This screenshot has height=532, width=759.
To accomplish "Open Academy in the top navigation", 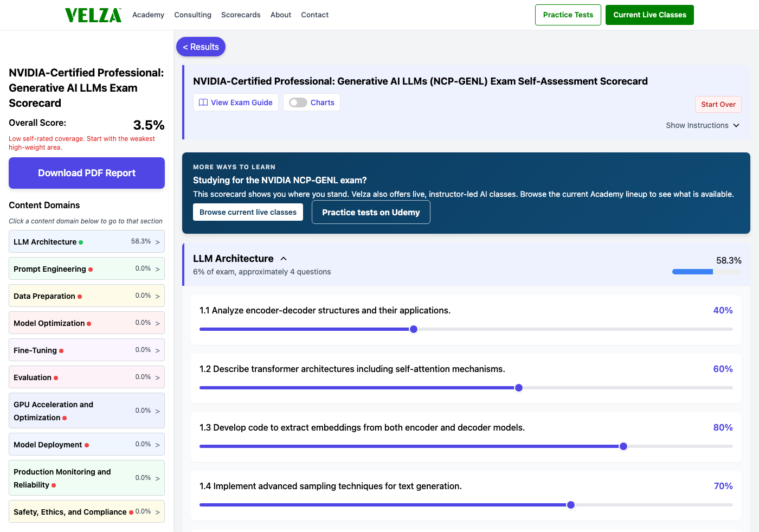I will tap(148, 15).
